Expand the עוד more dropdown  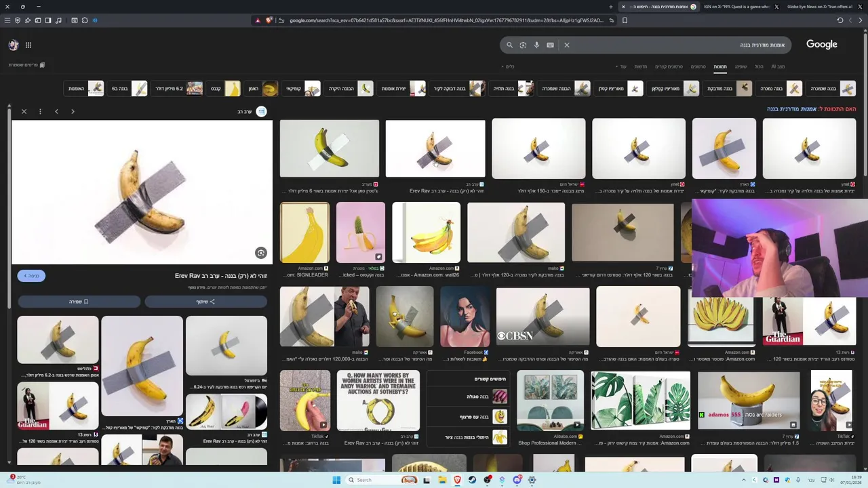[x=621, y=66]
